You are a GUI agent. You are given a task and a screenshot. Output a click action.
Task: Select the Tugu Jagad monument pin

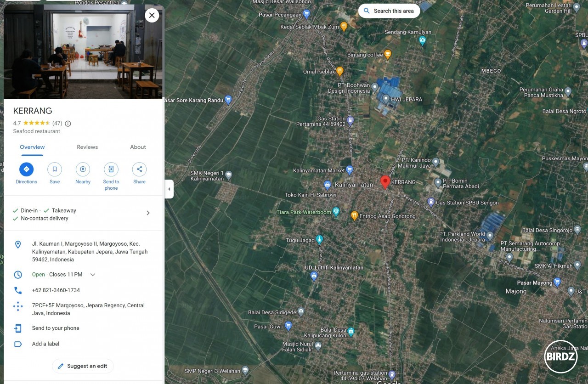[319, 240]
